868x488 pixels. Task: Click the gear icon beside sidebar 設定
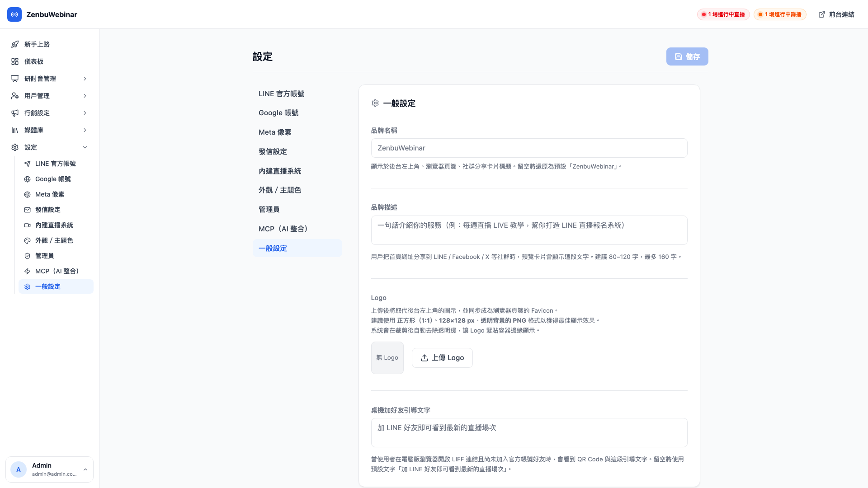[x=15, y=147]
